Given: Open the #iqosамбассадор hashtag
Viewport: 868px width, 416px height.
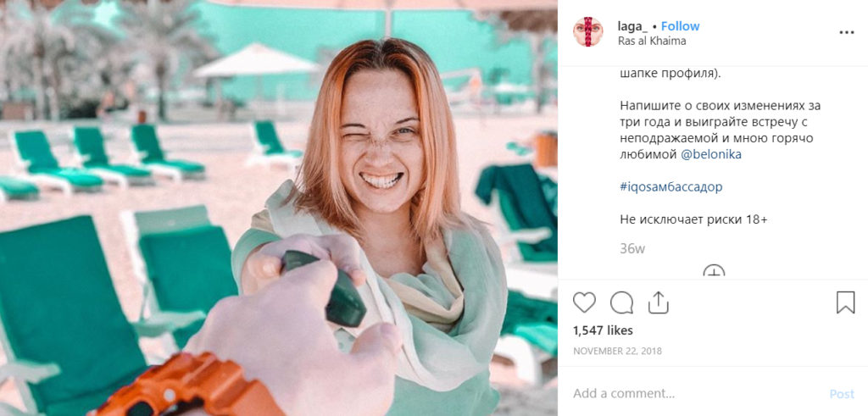Looking at the screenshot, I should [671, 187].
